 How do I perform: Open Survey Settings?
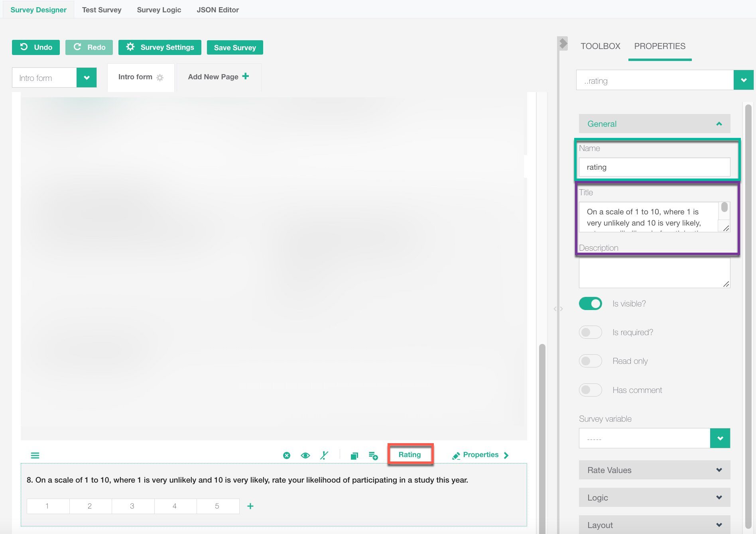point(159,47)
